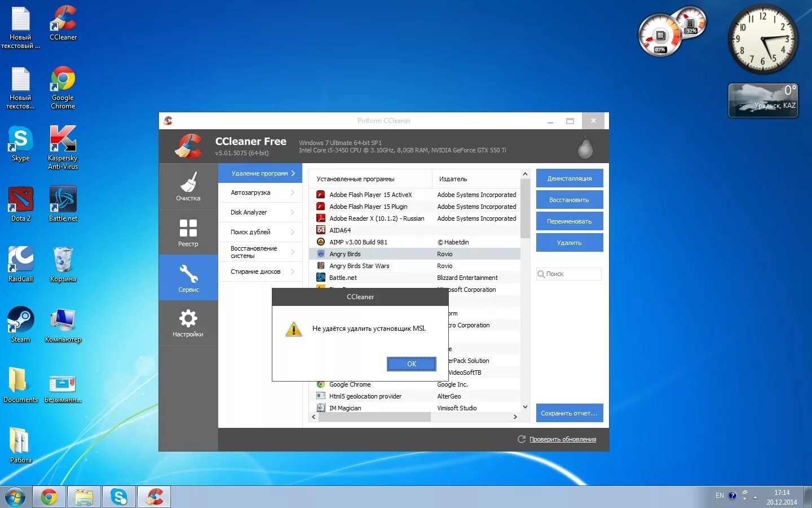Open the Реестр (Registry) section
The height and width of the screenshot is (508, 812).
pos(188,232)
